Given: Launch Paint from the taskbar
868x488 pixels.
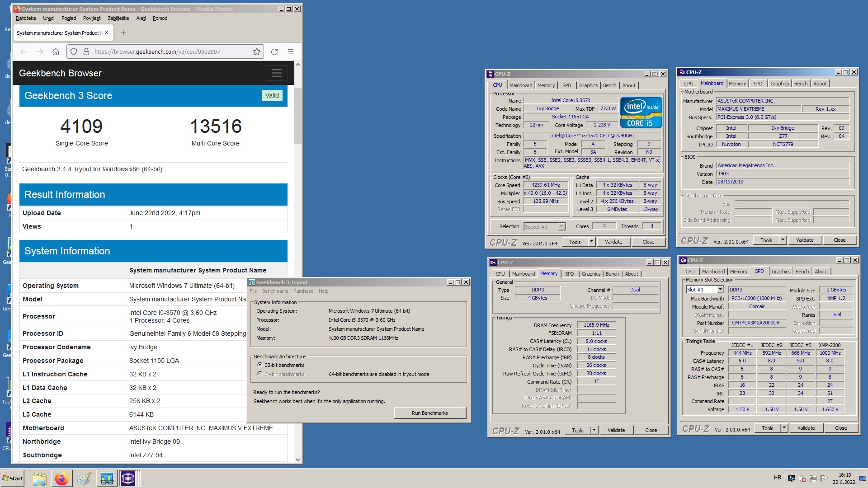Looking at the screenshot, I should [84, 479].
